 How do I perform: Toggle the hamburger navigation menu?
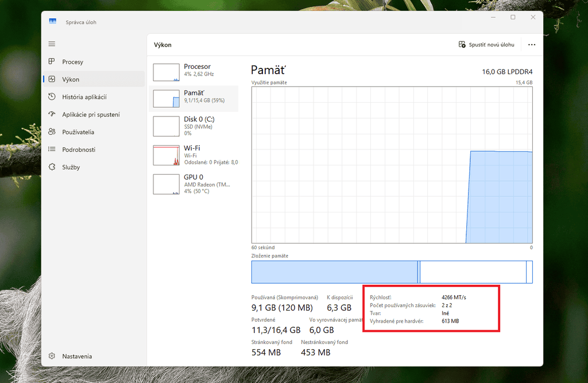coord(52,44)
